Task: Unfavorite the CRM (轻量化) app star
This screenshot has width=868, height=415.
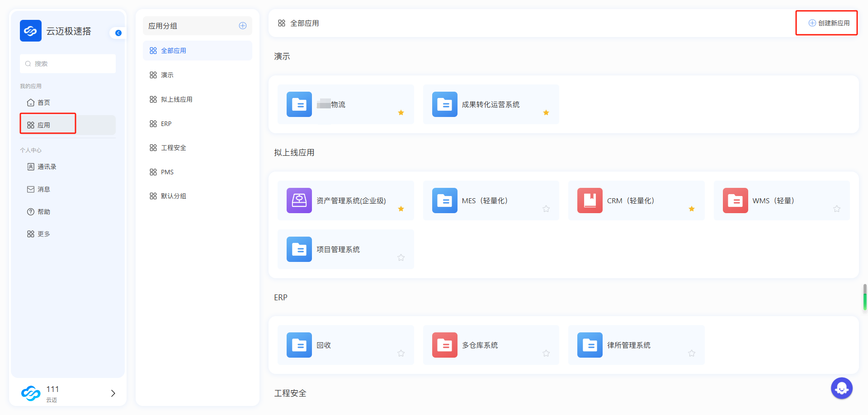Action: click(691, 209)
